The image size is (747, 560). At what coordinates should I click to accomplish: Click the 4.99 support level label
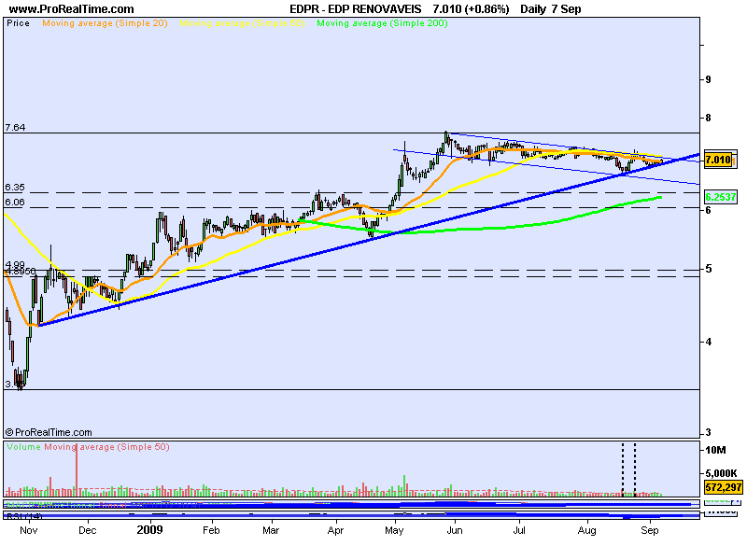[x=15, y=265]
